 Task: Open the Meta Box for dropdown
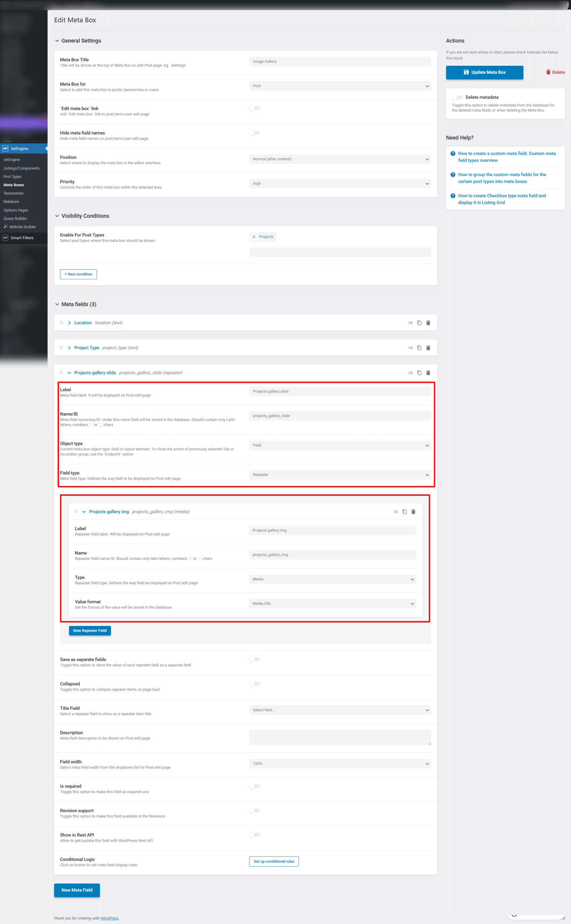[340, 86]
